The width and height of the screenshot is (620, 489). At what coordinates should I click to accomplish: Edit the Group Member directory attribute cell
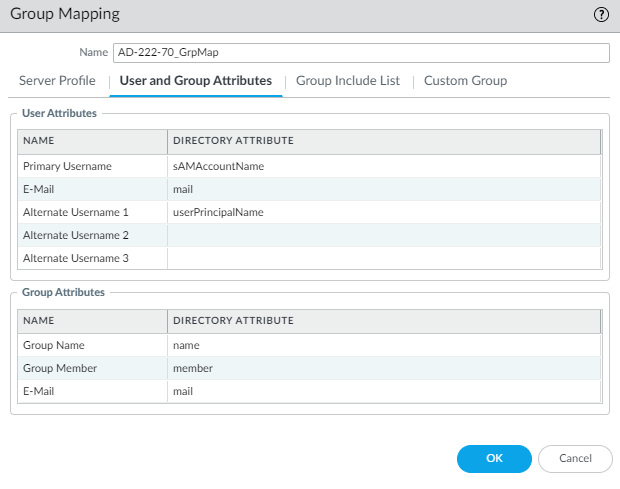384,368
